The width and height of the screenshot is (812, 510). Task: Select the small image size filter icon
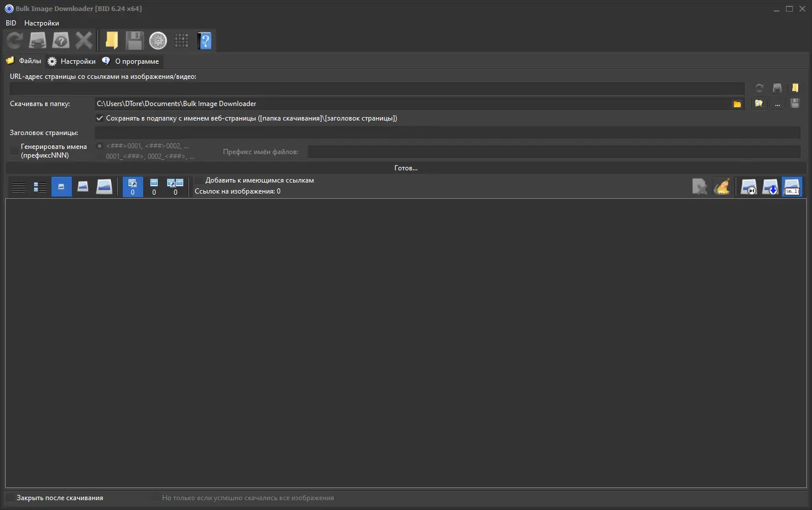pyautogui.click(x=61, y=187)
